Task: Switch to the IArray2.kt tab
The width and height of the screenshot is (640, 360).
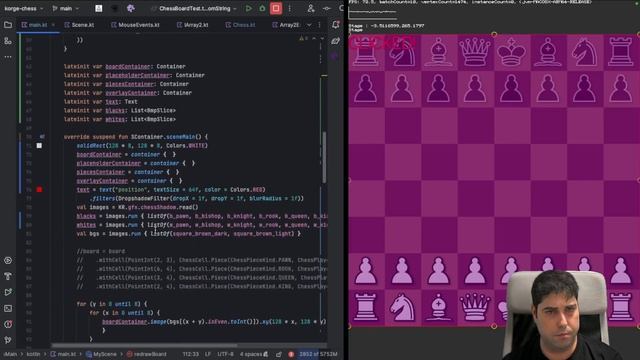Action: click(192, 25)
